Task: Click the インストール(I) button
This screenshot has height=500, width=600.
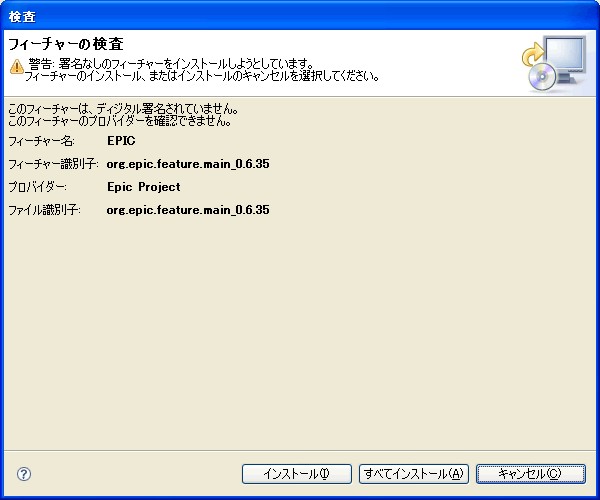Action: tap(297, 474)
